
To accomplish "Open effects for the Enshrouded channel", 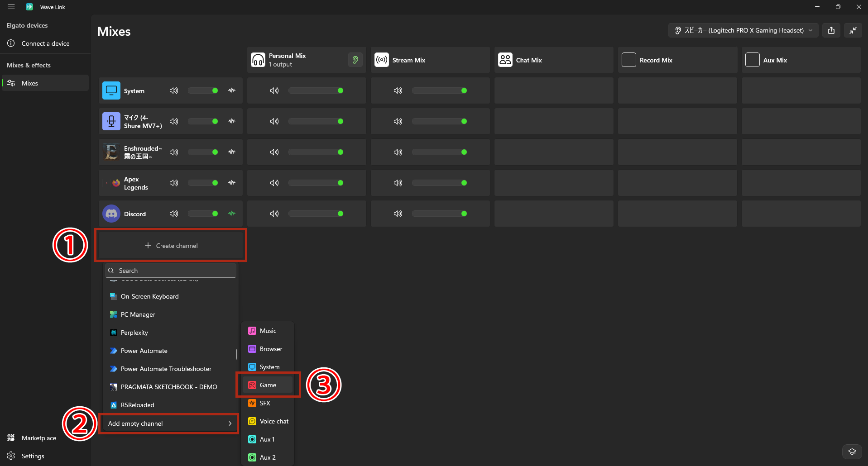I will click(232, 152).
